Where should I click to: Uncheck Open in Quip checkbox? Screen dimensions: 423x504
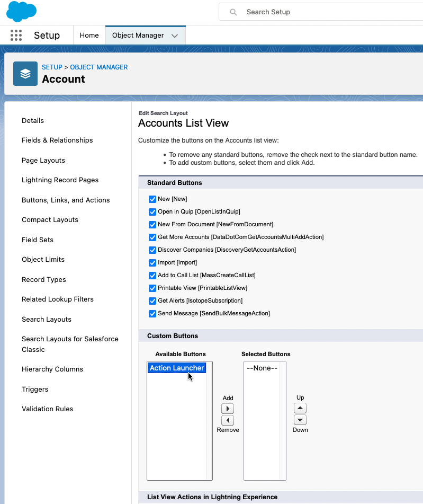coord(152,212)
